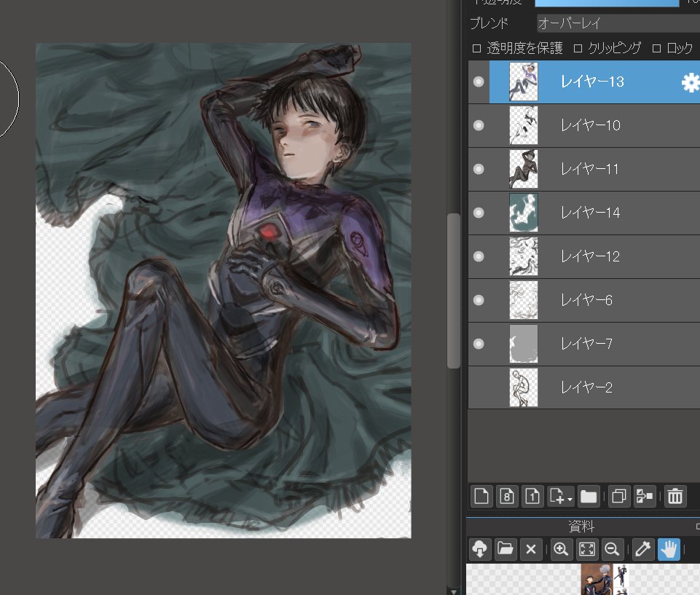
Task: Click the レイヤー2 sketch thumbnail
Action: point(524,387)
